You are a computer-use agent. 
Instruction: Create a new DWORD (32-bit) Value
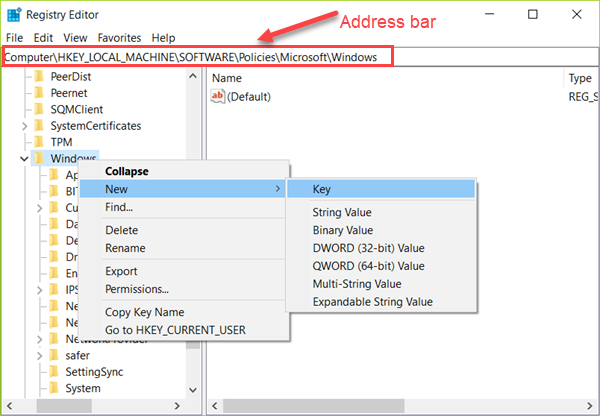(381, 248)
